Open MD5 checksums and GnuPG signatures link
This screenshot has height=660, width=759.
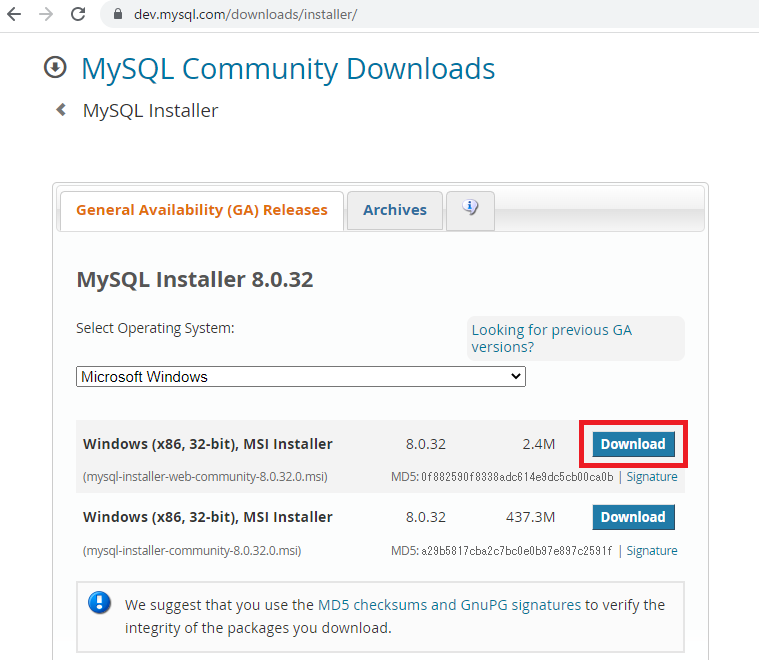click(x=449, y=605)
